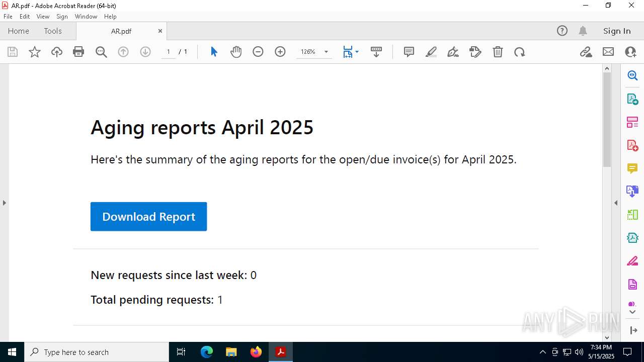Open the Edit menu
The image size is (644, 362).
[25, 17]
